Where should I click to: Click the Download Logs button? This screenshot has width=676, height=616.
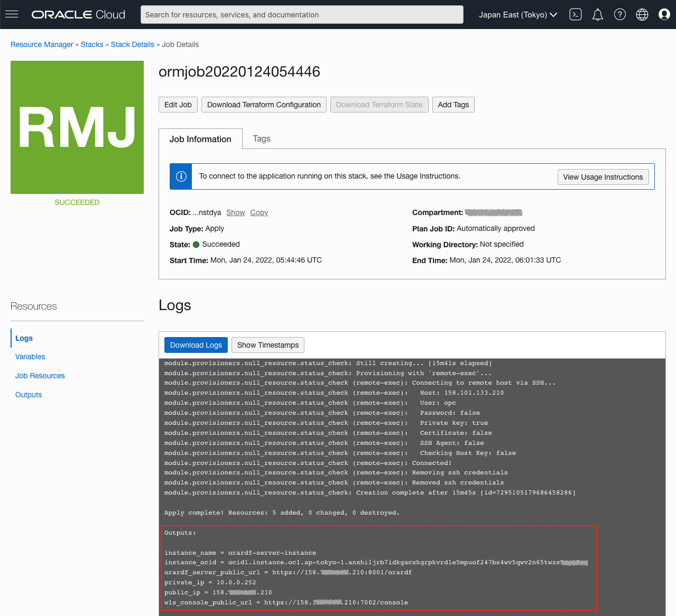(196, 345)
